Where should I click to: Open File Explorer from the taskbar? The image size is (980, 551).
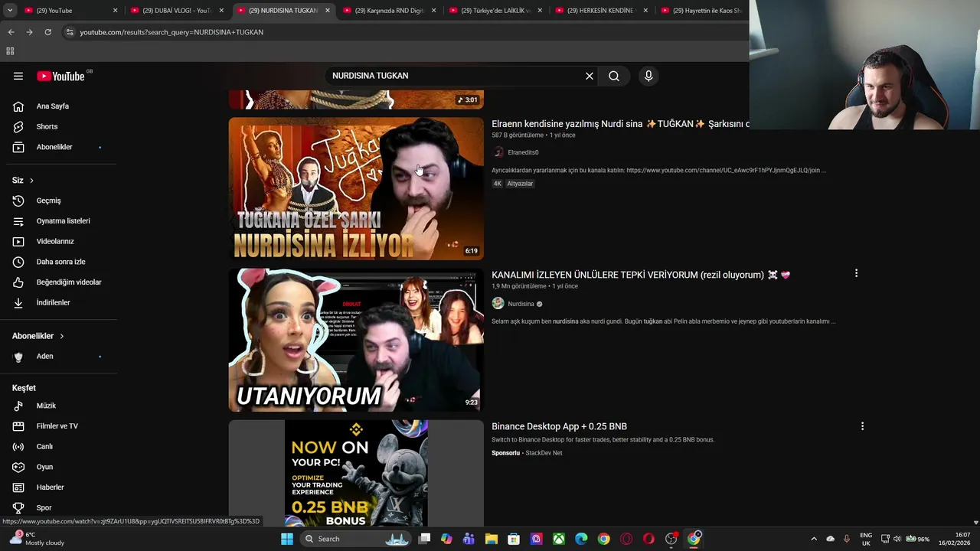pos(491,539)
